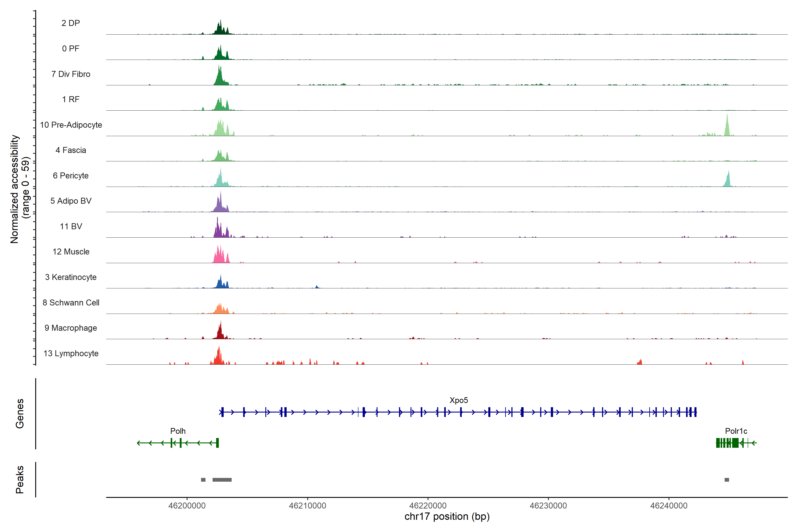Select the wide gray peak bar

(x=222, y=480)
